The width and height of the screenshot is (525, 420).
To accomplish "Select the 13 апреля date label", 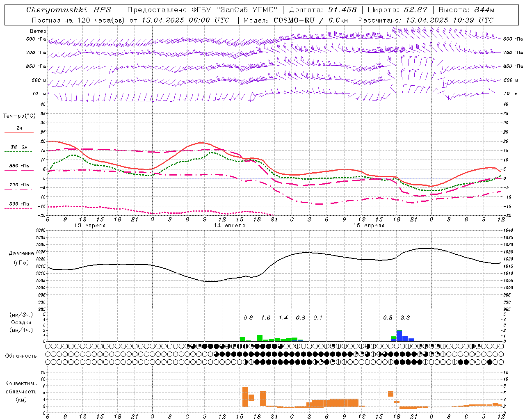I will pyautogui.click(x=90, y=226).
